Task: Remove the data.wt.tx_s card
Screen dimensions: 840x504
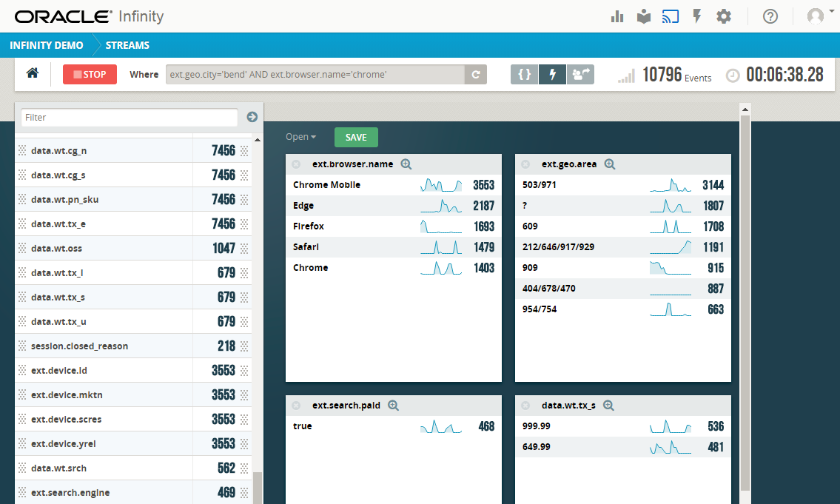Action: tap(525, 406)
